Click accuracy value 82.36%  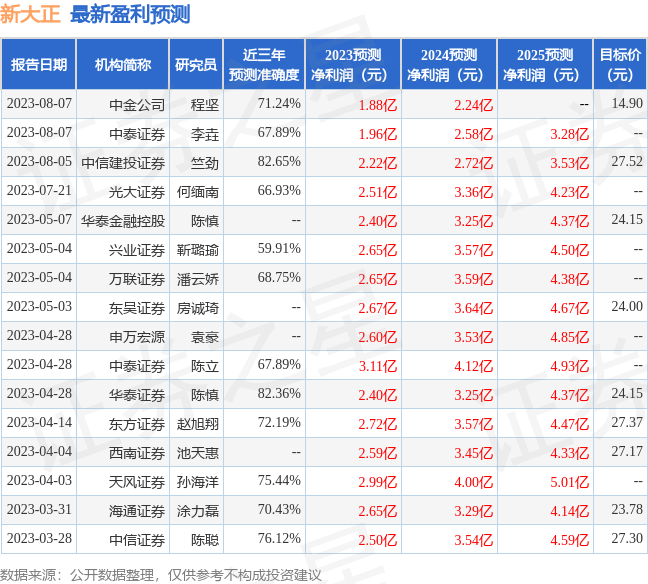(279, 393)
